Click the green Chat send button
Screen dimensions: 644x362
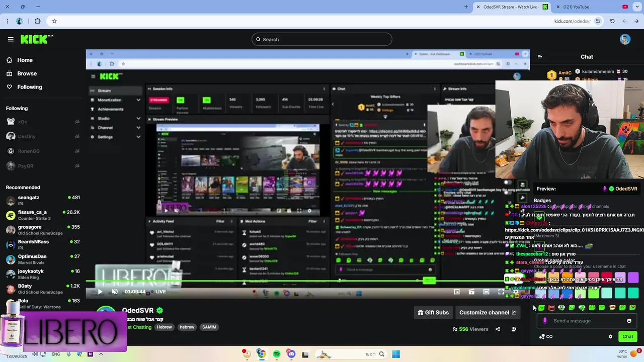(x=628, y=336)
